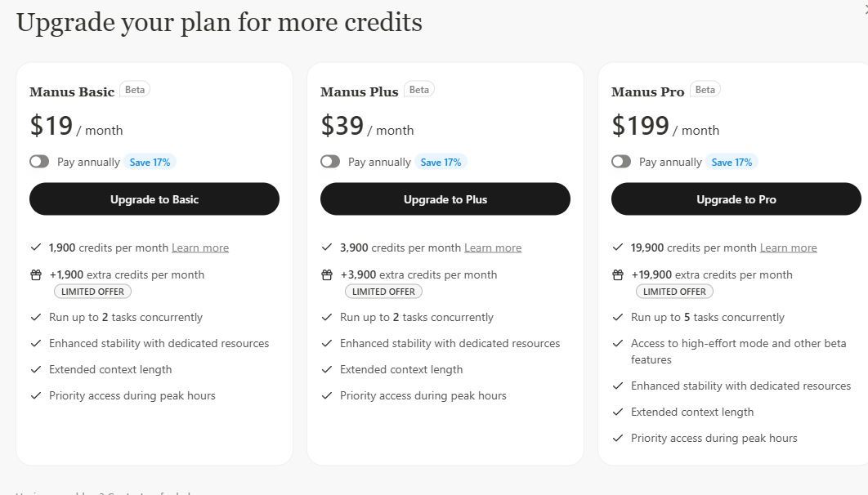Click checkmark beside Access to high-effort mode
The width and height of the screenshot is (868, 495).
point(618,344)
